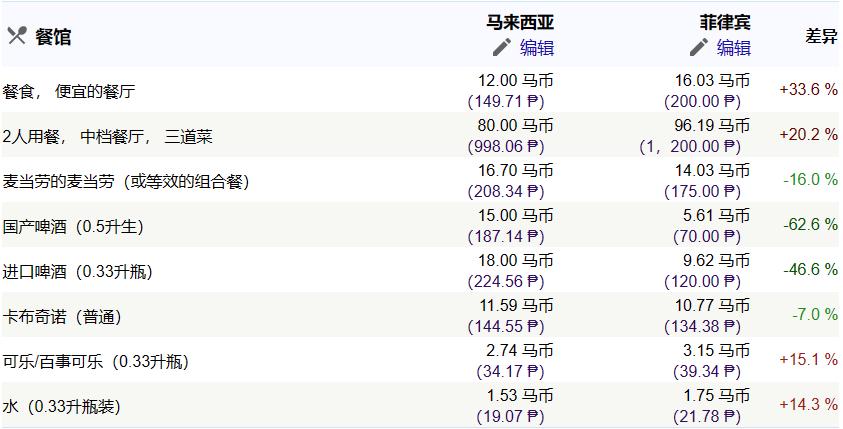Click pencil icon under 菲律宾
The width and height of the screenshot is (843, 429).
[699, 47]
